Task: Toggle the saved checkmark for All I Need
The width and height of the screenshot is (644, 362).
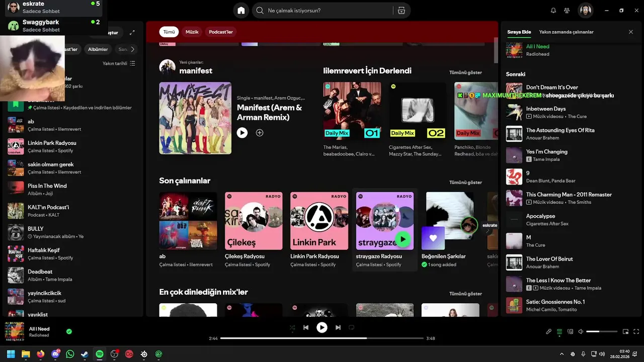Action: [69, 331]
